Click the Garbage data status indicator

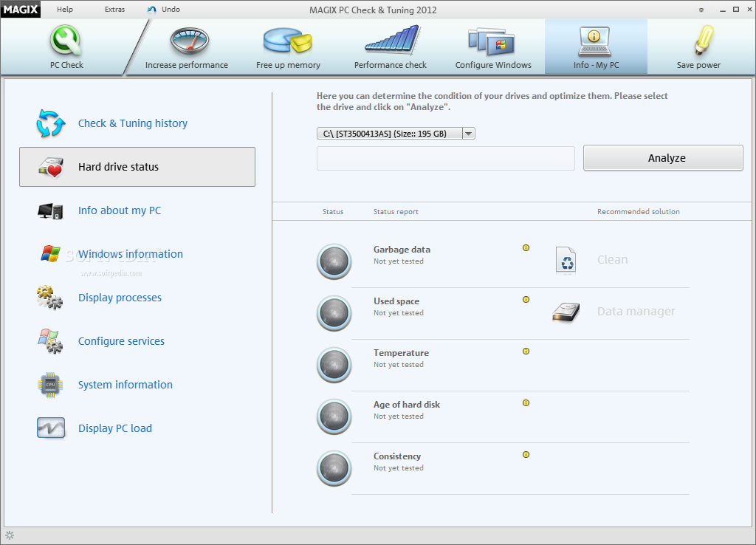(x=334, y=261)
